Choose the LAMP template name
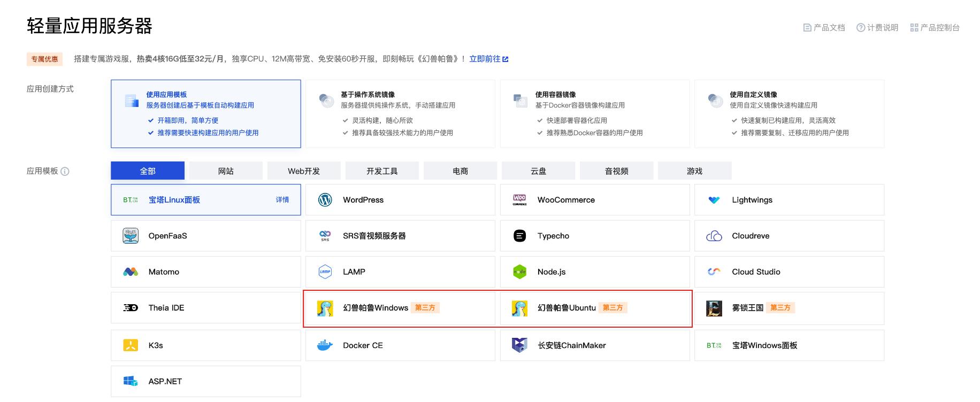 click(354, 272)
